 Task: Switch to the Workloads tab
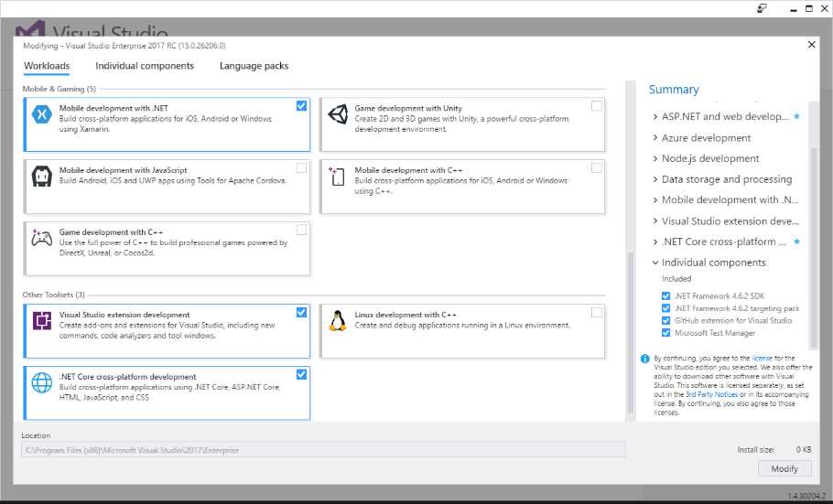47,66
